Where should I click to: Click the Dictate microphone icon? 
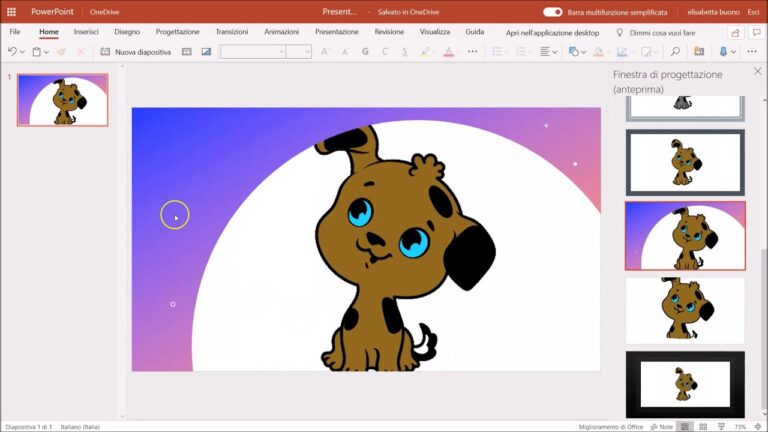pos(723,51)
